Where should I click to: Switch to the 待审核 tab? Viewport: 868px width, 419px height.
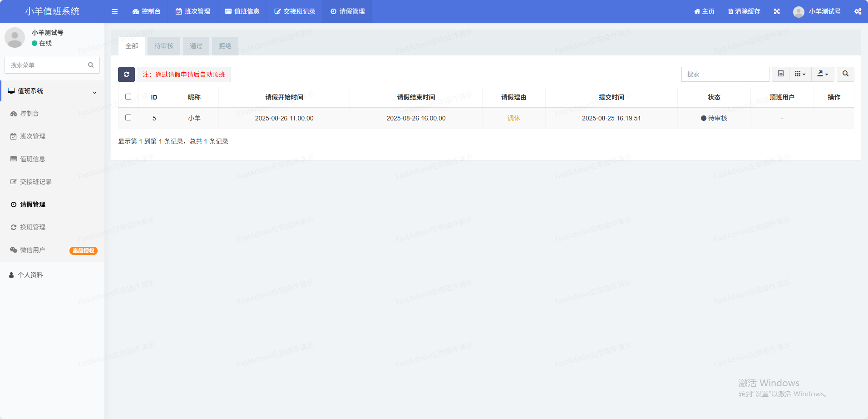coord(163,46)
